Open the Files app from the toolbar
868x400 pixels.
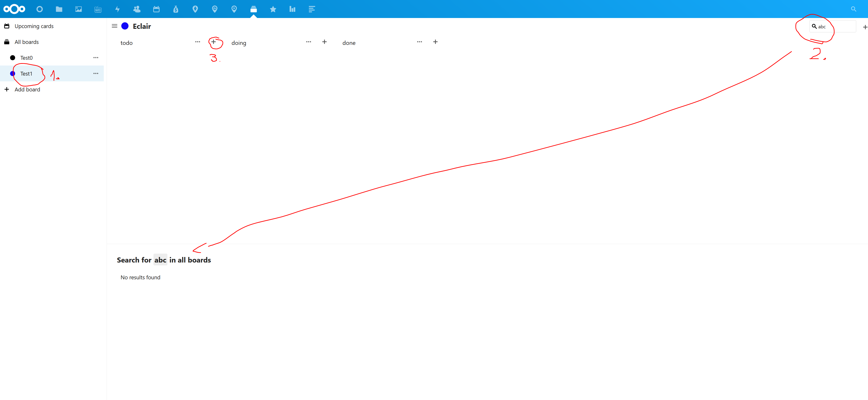(x=59, y=9)
